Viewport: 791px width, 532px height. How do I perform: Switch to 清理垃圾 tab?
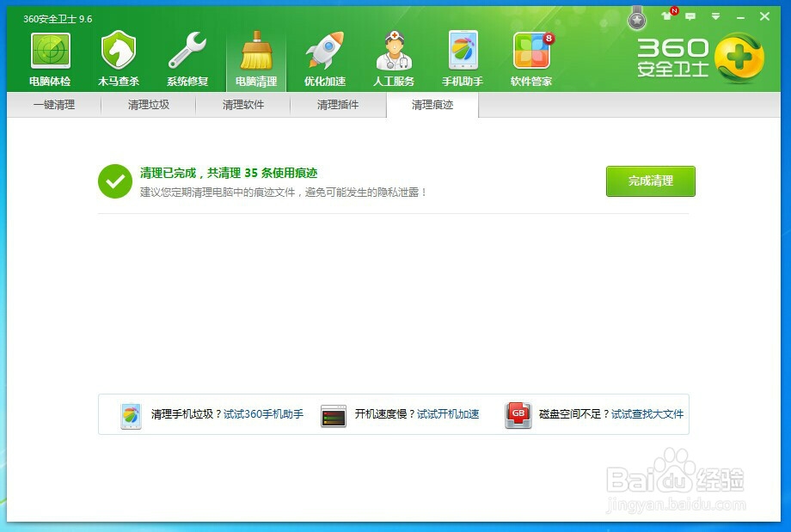148,105
